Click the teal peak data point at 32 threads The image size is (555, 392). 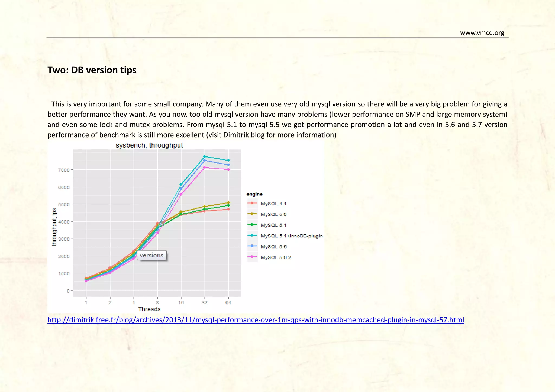pos(205,156)
